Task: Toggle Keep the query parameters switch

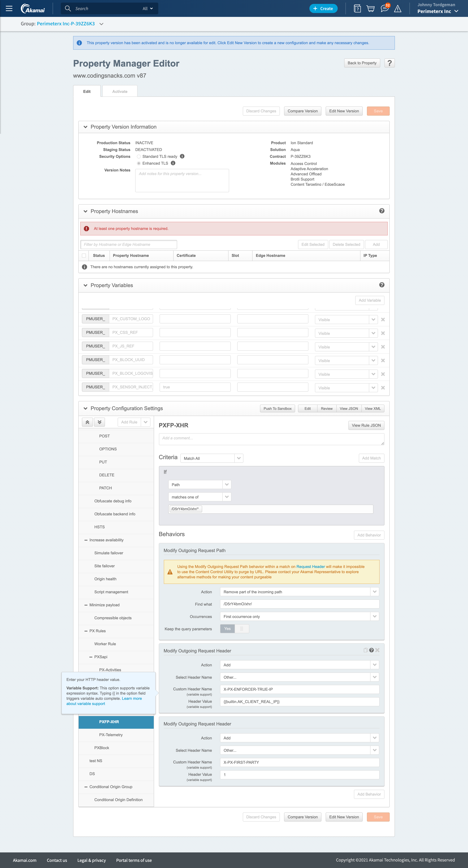Action: pos(235,629)
